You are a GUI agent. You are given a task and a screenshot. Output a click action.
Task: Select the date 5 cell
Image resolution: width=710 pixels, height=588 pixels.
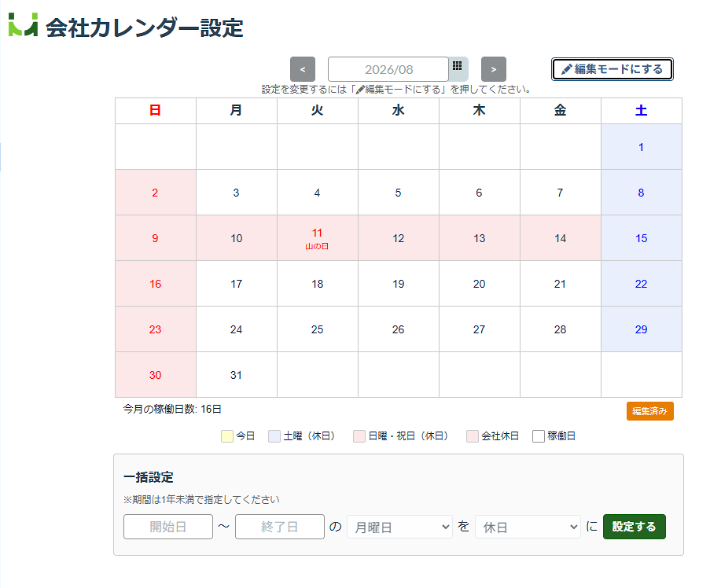(x=399, y=193)
